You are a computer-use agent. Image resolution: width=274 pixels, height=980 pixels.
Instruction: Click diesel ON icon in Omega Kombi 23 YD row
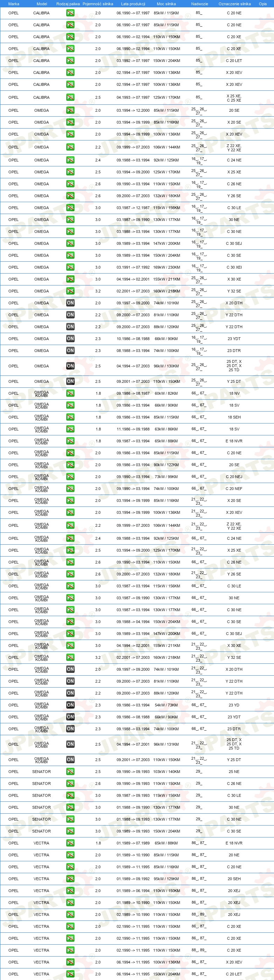coord(70,705)
